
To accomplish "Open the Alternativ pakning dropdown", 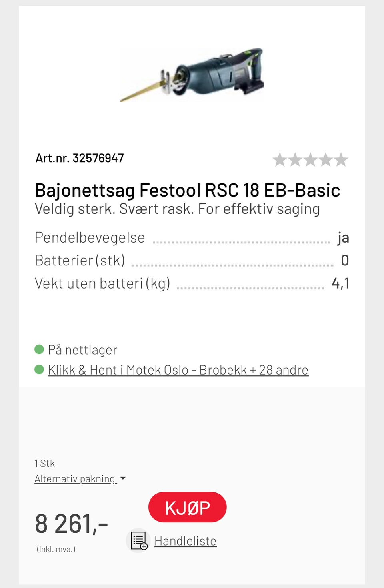I will pos(75,479).
